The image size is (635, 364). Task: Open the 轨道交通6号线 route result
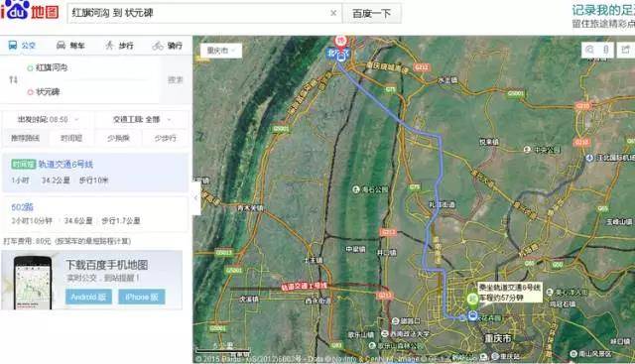tap(95, 173)
